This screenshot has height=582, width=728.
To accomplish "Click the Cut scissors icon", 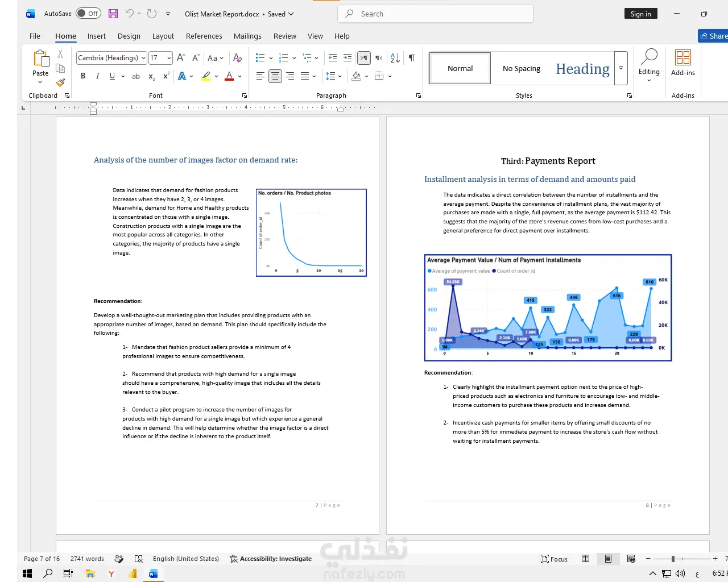I will coord(60,54).
